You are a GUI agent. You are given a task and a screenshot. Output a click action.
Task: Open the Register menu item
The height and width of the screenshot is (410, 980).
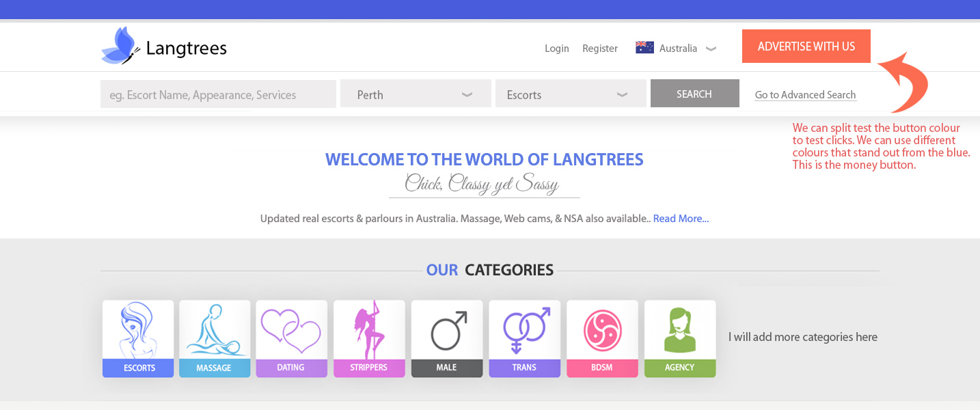point(599,49)
